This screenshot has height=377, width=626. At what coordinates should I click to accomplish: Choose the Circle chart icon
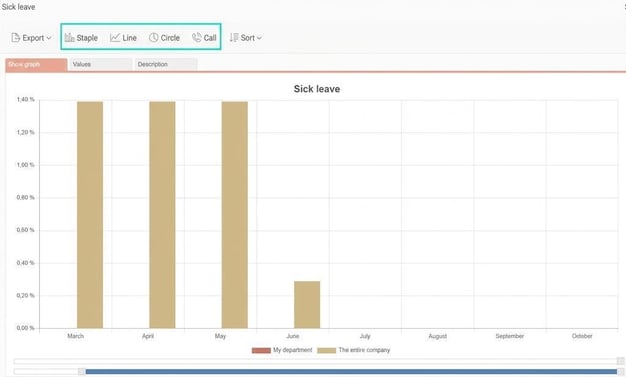(x=154, y=38)
